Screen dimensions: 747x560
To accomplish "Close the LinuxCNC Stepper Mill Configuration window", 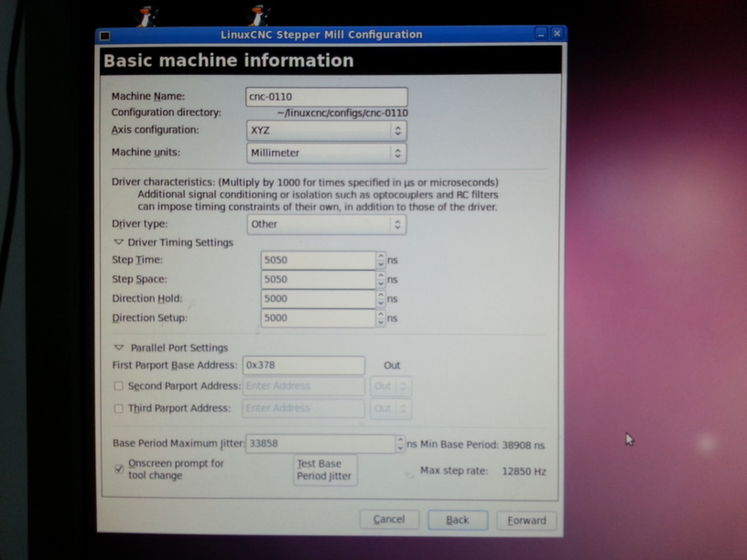I will pyautogui.click(x=557, y=33).
